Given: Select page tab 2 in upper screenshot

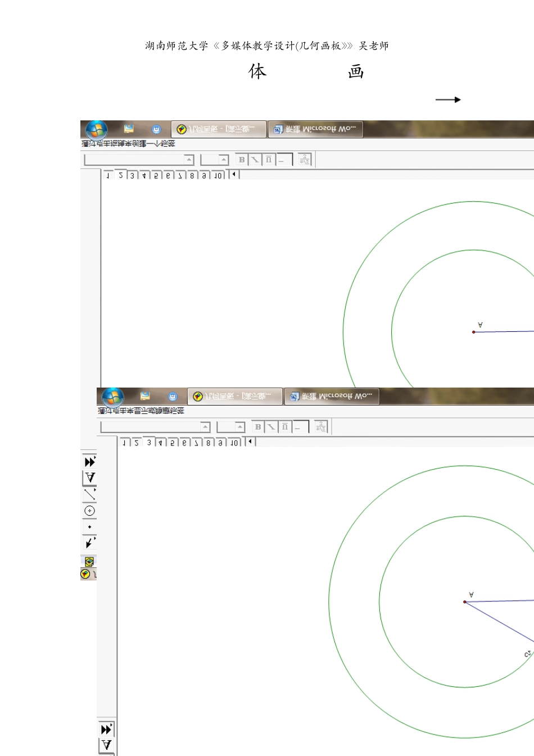Looking at the screenshot, I should (x=120, y=175).
